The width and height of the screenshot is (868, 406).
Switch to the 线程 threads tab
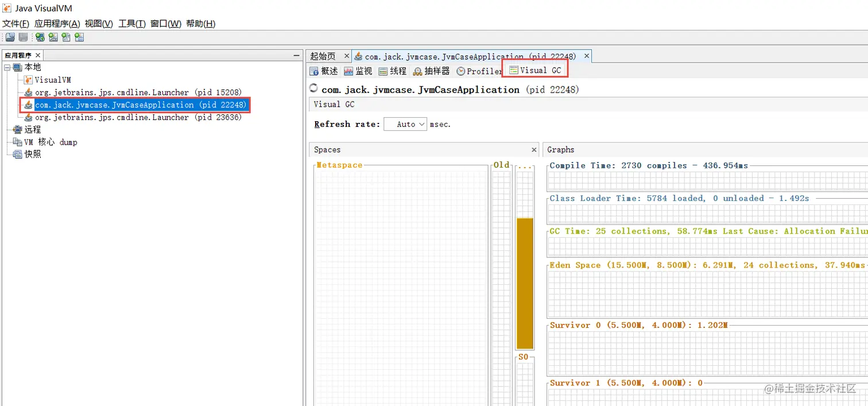pyautogui.click(x=393, y=71)
